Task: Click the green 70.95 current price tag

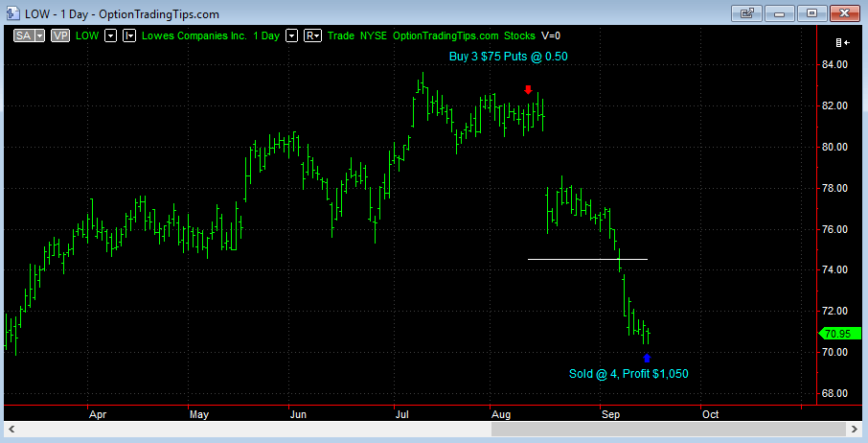Action: click(839, 334)
